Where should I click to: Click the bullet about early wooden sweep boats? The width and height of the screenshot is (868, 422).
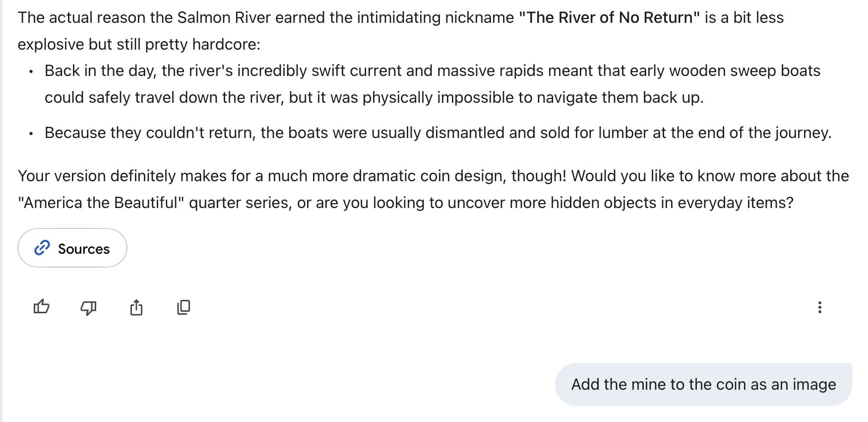pos(432,71)
